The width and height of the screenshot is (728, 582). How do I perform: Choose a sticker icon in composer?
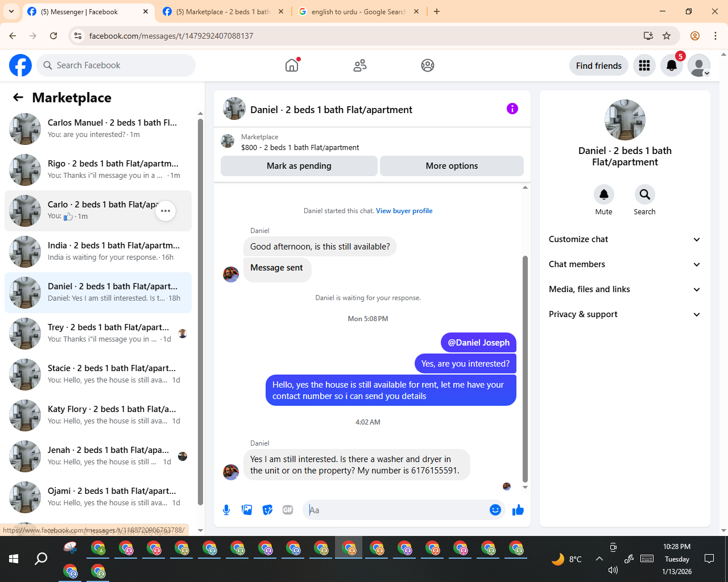point(267,510)
